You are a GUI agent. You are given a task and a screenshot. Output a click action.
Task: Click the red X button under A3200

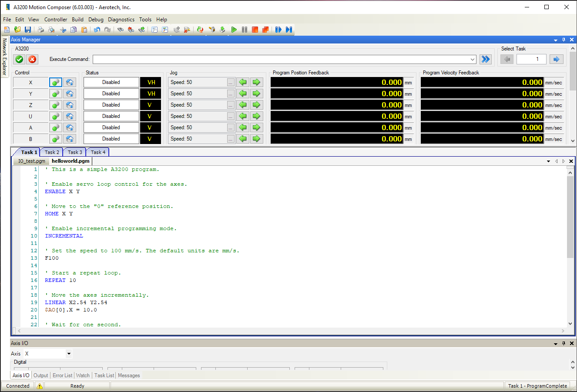point(32,59)
